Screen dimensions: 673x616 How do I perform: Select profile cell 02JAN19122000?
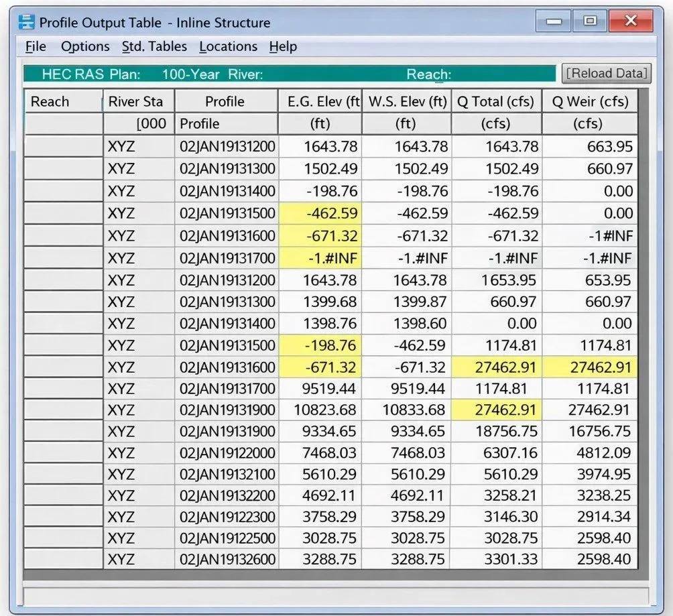(227, 453)
